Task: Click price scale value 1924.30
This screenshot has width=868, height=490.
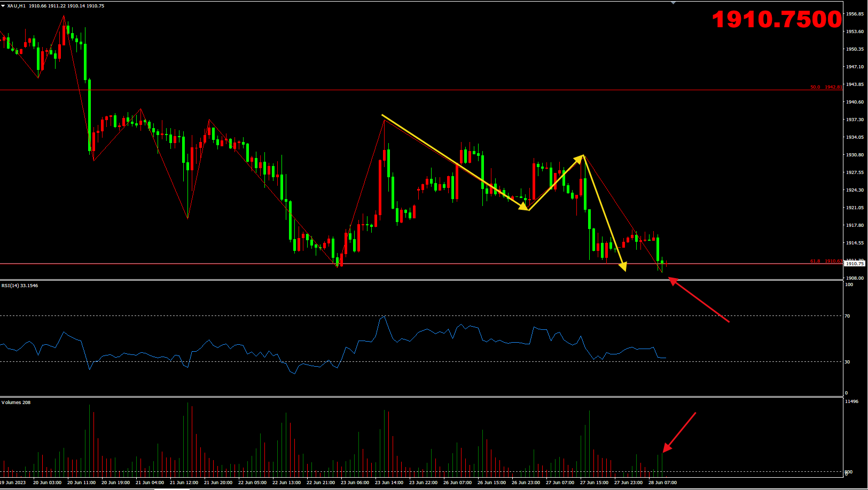Action: [x=855, y=190]
